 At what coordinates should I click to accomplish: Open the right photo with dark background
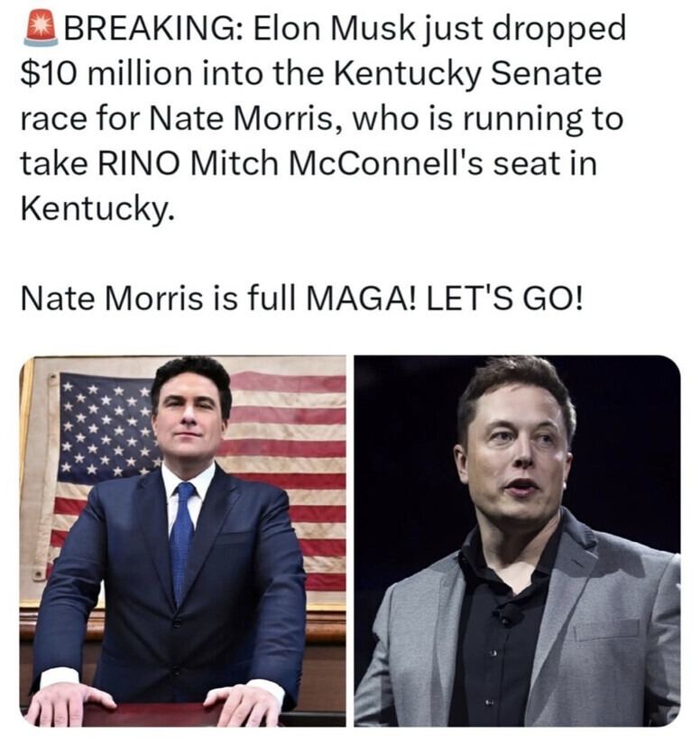(x=516, y=540)
